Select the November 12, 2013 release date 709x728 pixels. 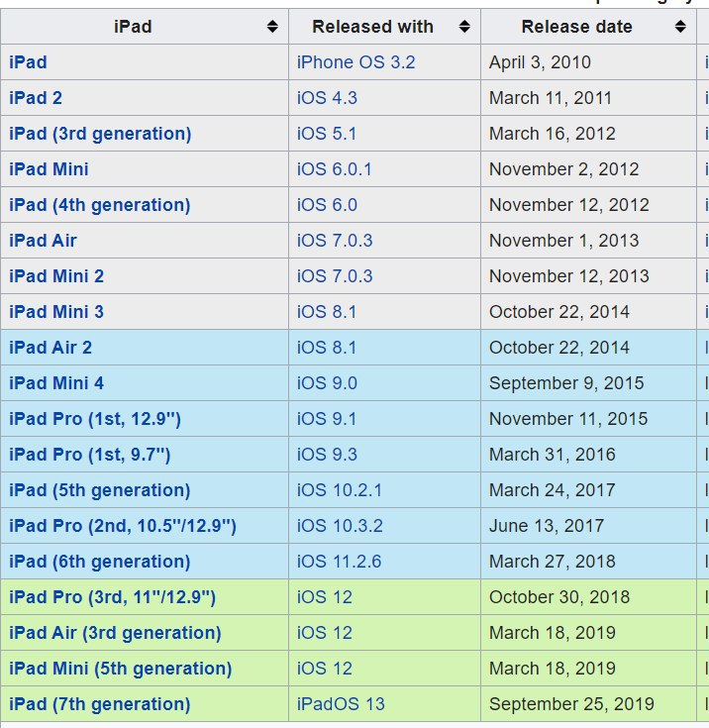click(569, 276)
